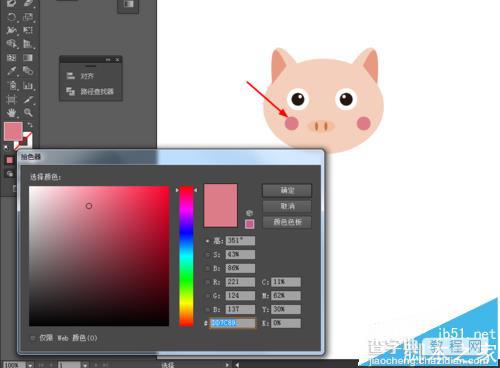Image resolution: width=500 pixels, height=368 pixels.
Task: Select the Rotate tool in the toolbar
Action: pos(12,17)
